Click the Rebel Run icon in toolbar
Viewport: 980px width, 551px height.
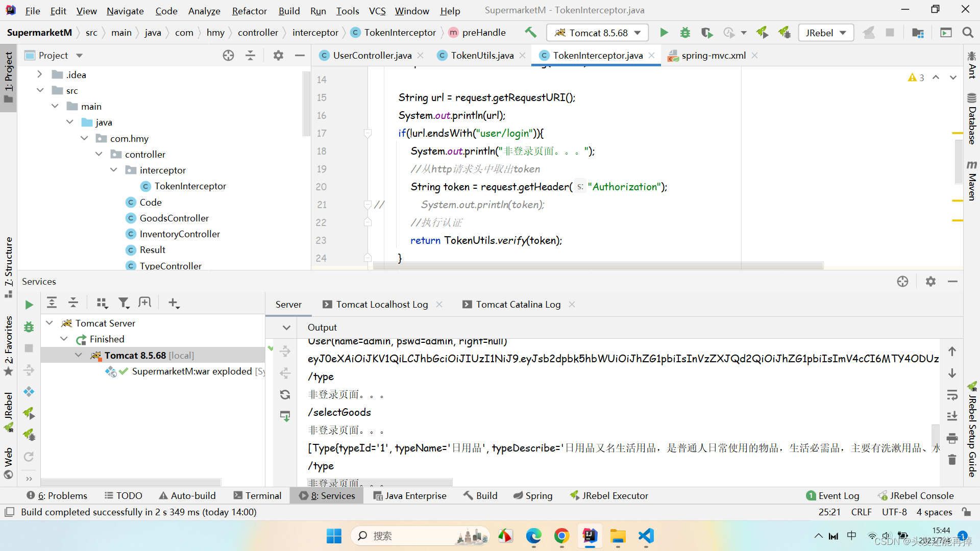click(762, 33)
